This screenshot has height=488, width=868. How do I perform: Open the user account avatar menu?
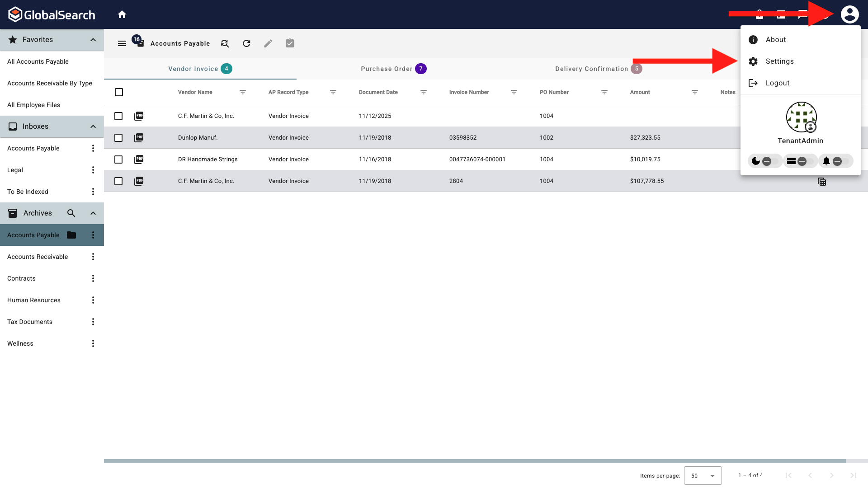click(849, 14)
